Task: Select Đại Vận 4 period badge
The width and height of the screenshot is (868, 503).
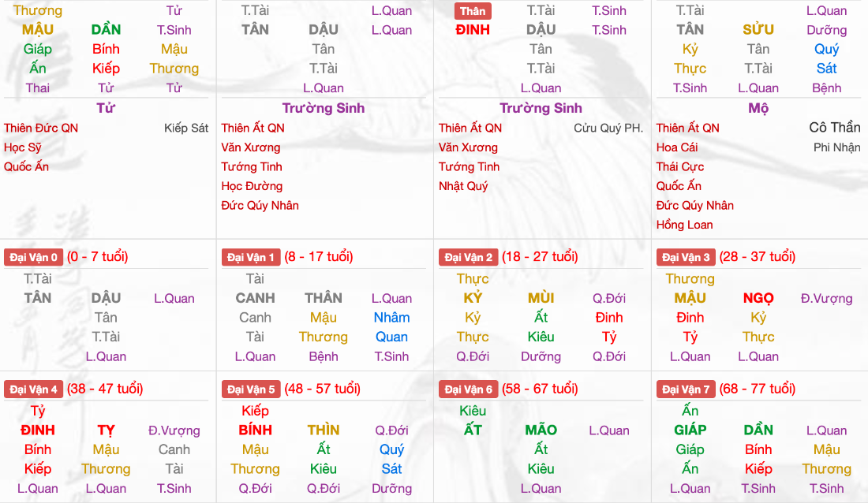Action: pos(33,389)
